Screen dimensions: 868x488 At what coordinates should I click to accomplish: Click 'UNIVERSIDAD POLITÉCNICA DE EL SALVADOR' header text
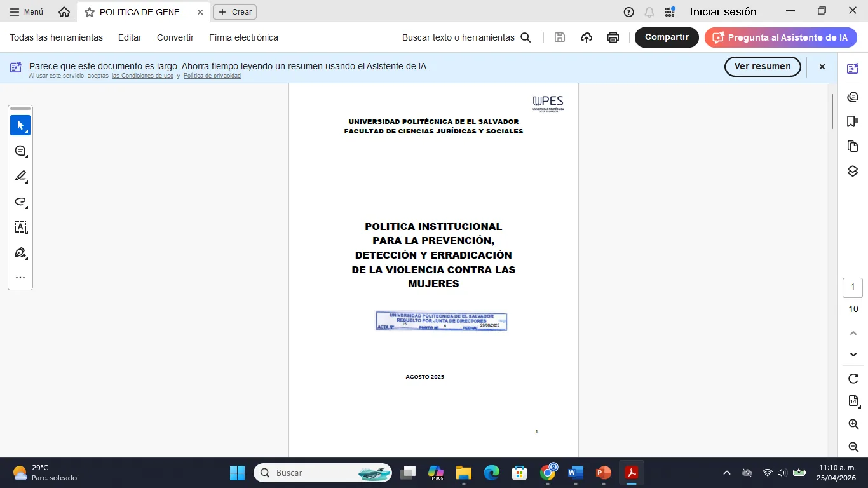click(433, 121)
